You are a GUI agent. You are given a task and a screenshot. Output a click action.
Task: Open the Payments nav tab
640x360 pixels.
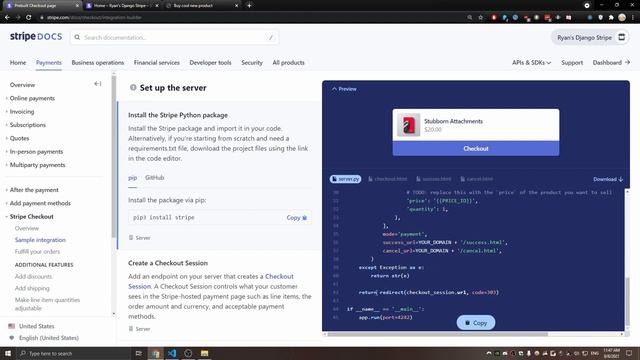[49, 62]
